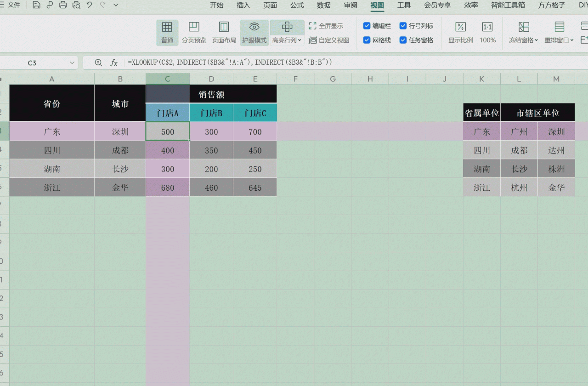Select the 省属单位 header cell
The height and width of the screenshot is (386, 588).
[481, 113]
